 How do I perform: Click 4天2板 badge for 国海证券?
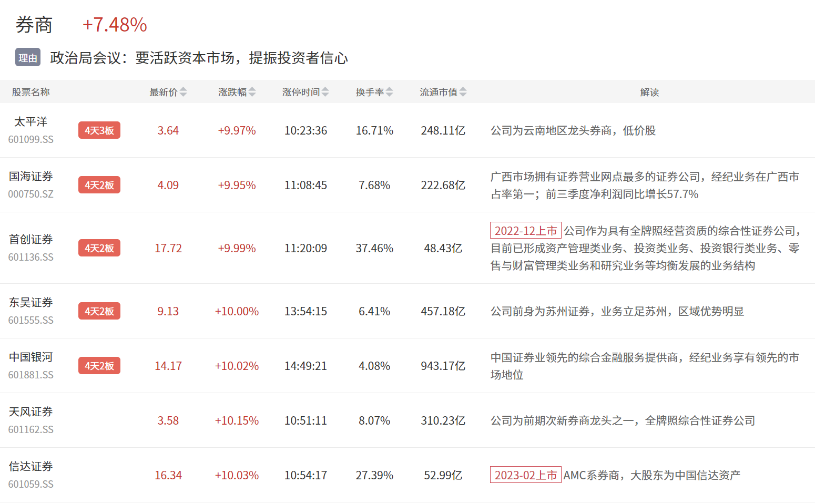[99, 185]
